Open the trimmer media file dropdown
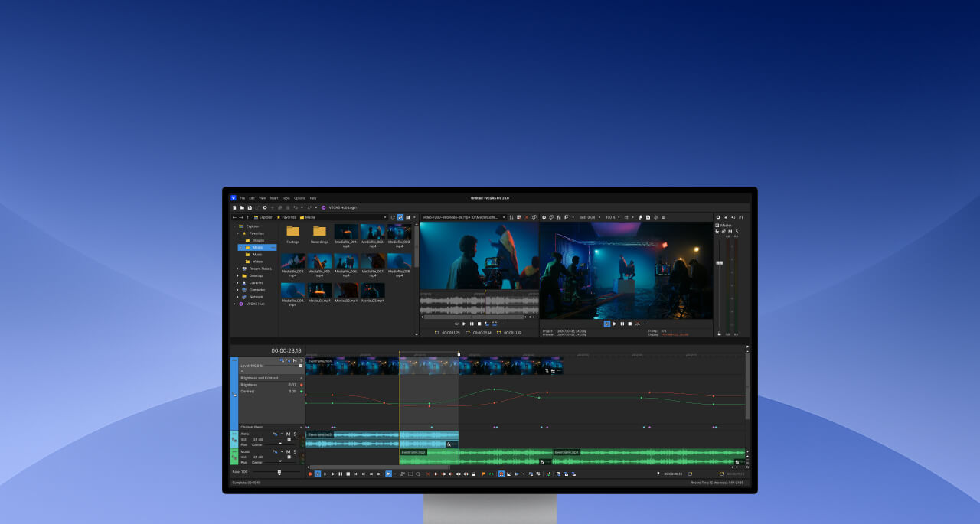This screenshot has height=524, width=980. point(504,217)
